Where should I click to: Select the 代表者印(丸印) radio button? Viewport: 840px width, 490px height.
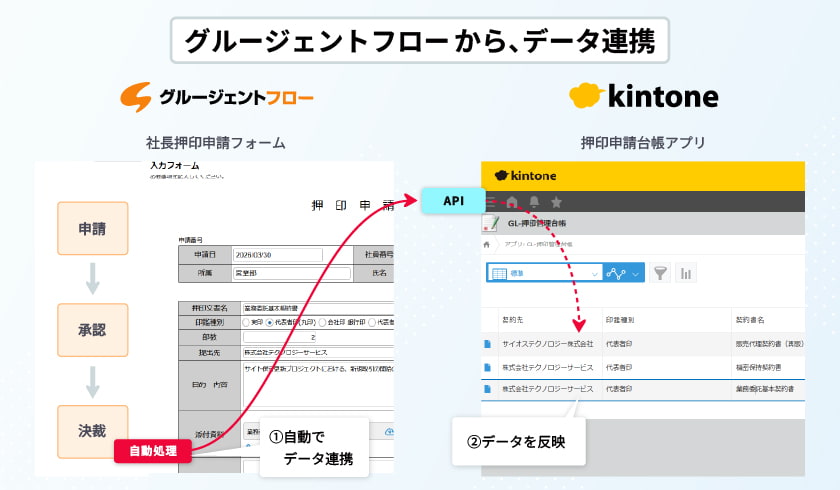[x=269, y=322]
